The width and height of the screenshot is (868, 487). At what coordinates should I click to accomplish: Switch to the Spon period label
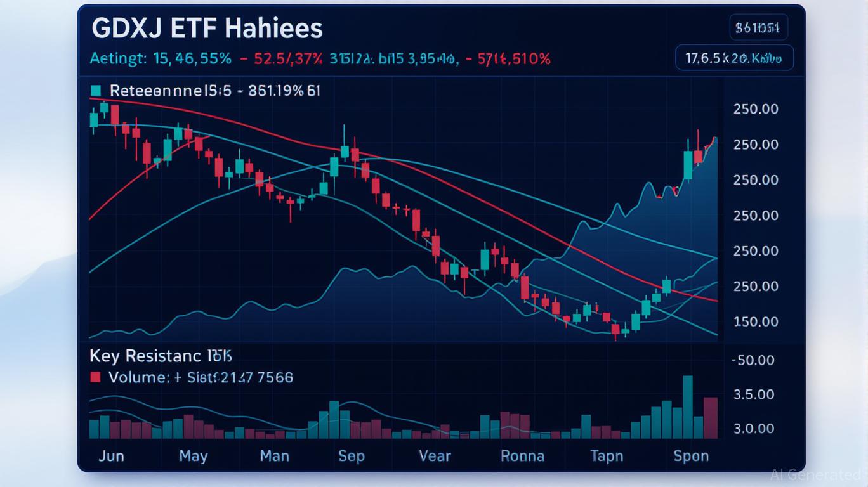pyautogui.click(x=692, y=456)
